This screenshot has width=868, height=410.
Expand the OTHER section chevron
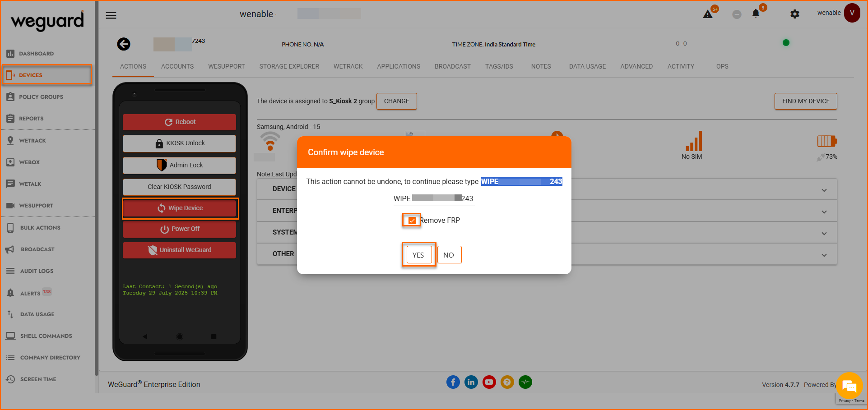824,255
